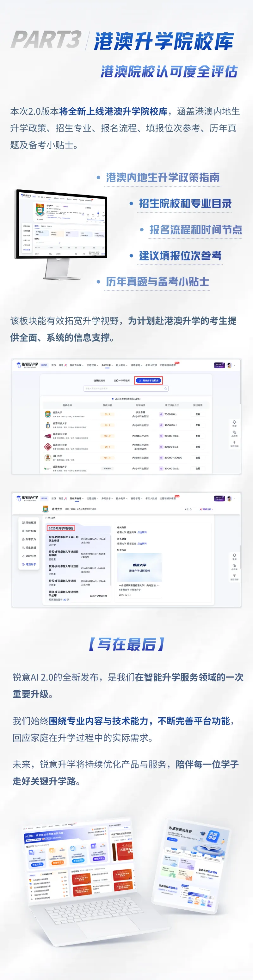Click 香港科技大学 crest in the school list

[x=47, y=425]
